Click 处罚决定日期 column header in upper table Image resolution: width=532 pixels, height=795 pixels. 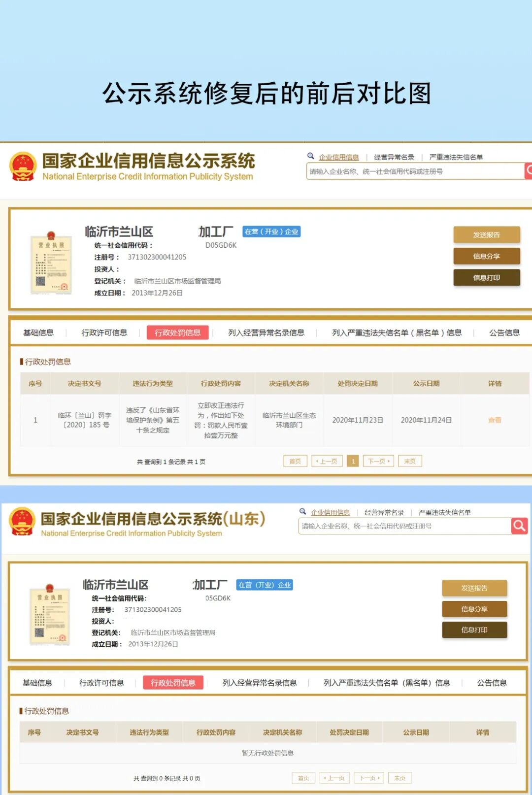point(358,384)
